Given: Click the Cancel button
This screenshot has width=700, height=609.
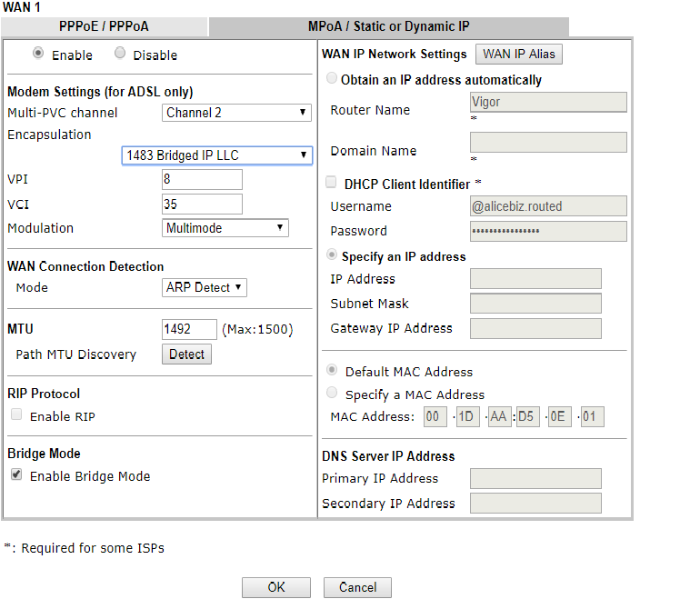Looking at the screenshot, I should [357, 587].
